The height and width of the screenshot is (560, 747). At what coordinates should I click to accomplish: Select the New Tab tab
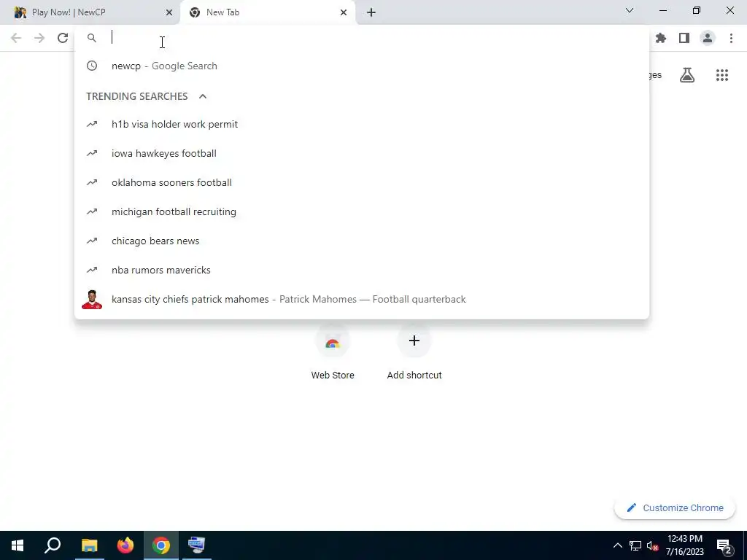[267, 12]
